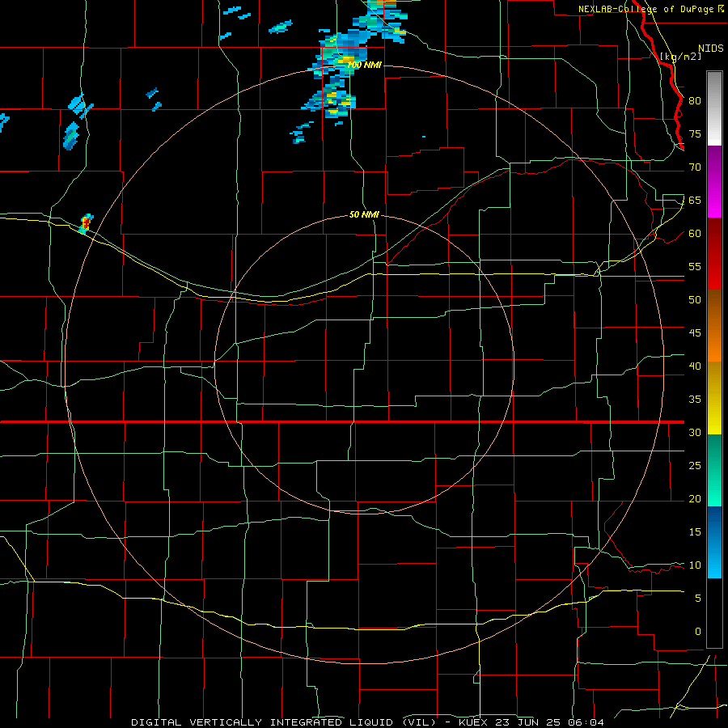Viewport: 728px width, 728px height.
Task: Select the magenta-purple color scale segment
Action: [x=714, y=181]
